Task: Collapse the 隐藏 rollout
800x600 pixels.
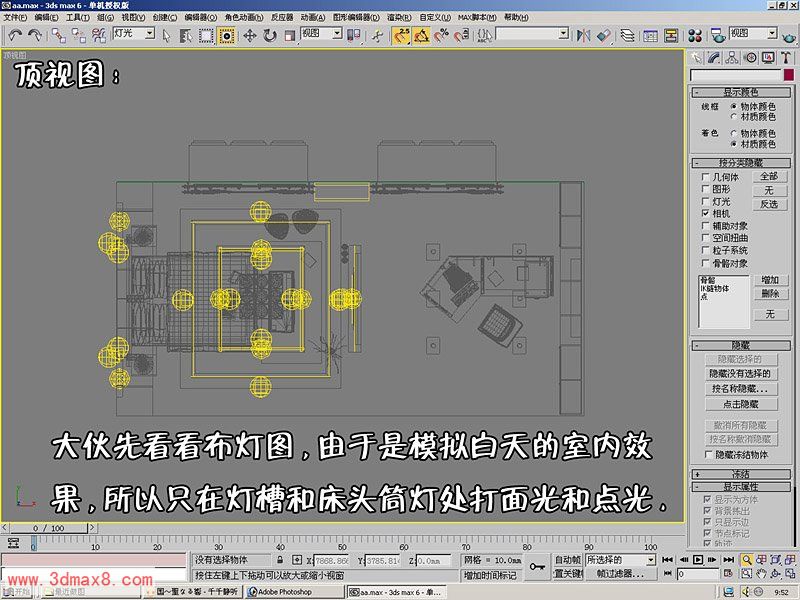Action: coord(740,345)
